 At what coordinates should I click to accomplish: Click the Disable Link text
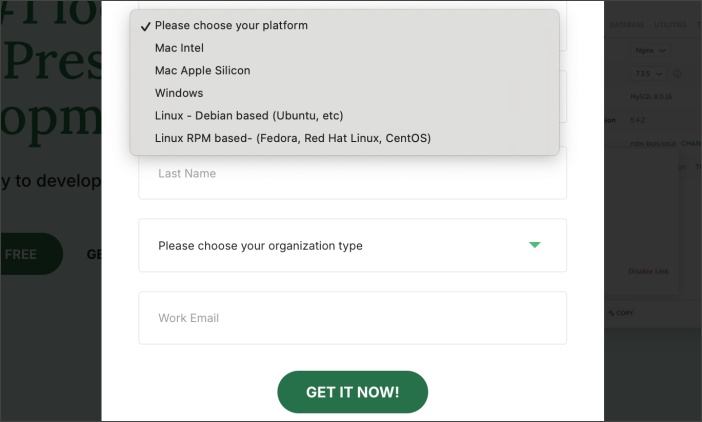tap(647, 271)
